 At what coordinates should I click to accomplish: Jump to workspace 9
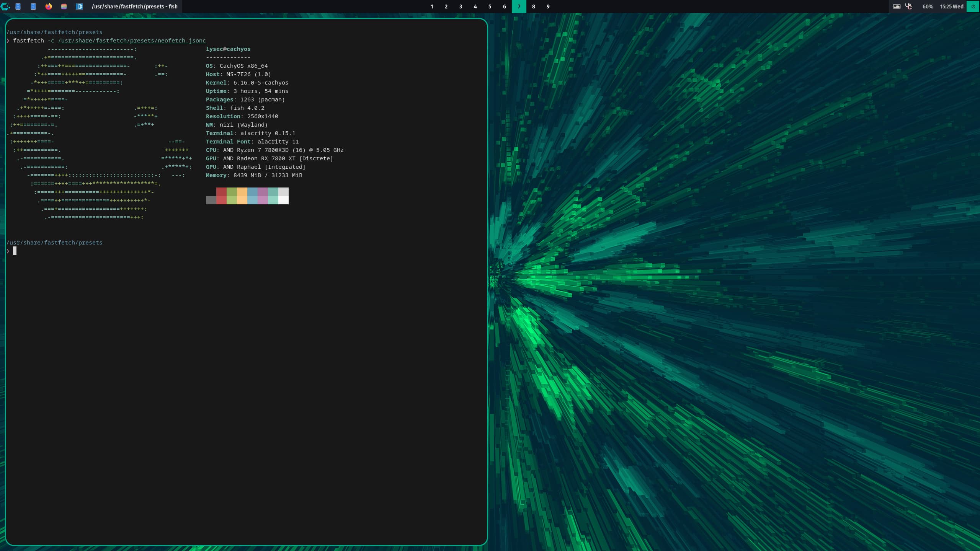click(x=548, y=7)
